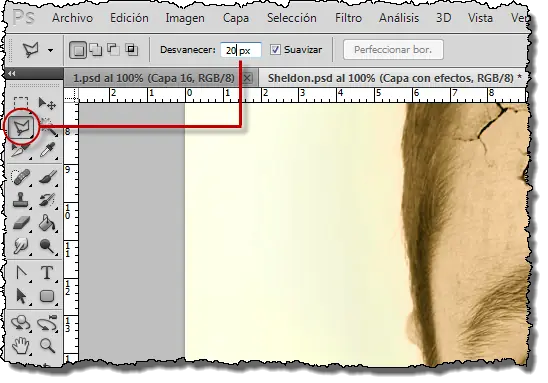Click the ruler origin corner box
Screen dimensions: 548x383
click(71, 95)
